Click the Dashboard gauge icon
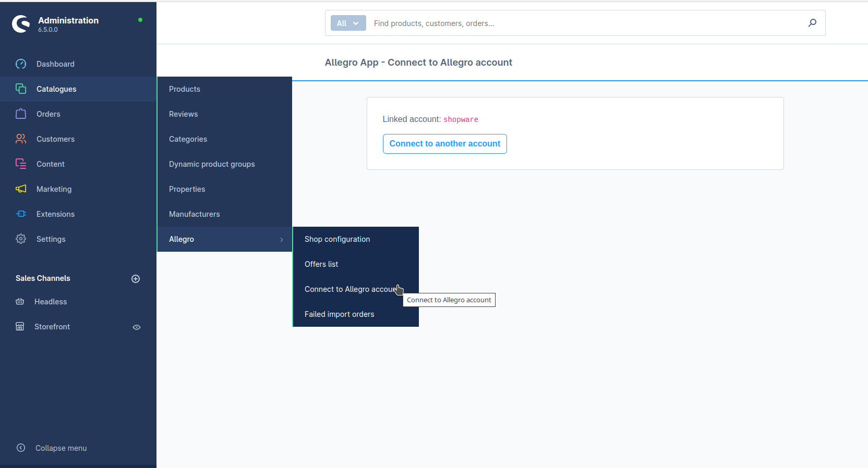This screenshot has height=468, width=868. click(21, 64)
